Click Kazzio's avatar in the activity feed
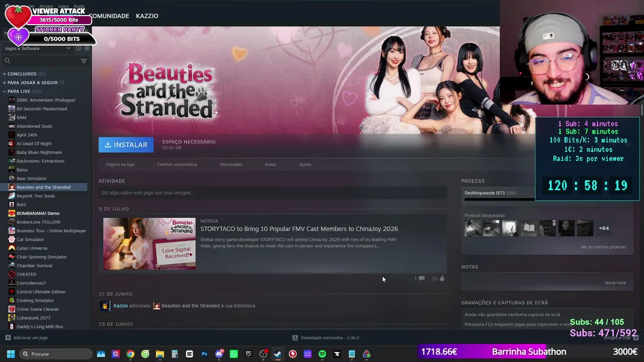Screen dimensions: 644x362 [105, 306]
